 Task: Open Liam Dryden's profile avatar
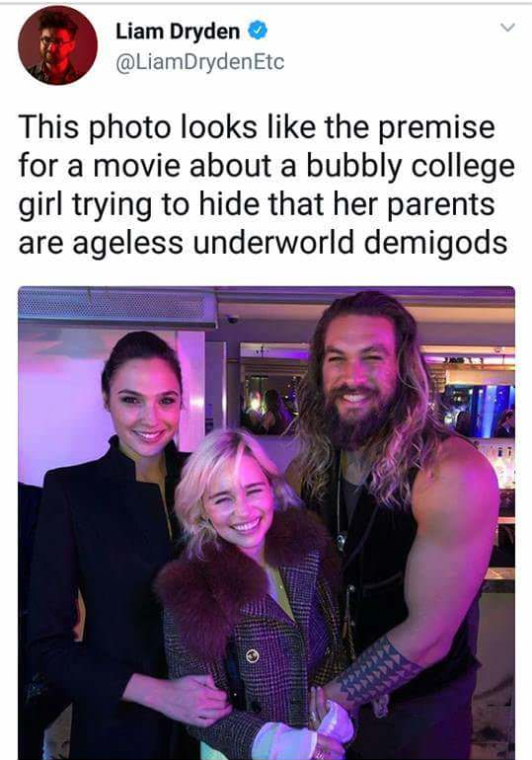click(x=57, y=45)
